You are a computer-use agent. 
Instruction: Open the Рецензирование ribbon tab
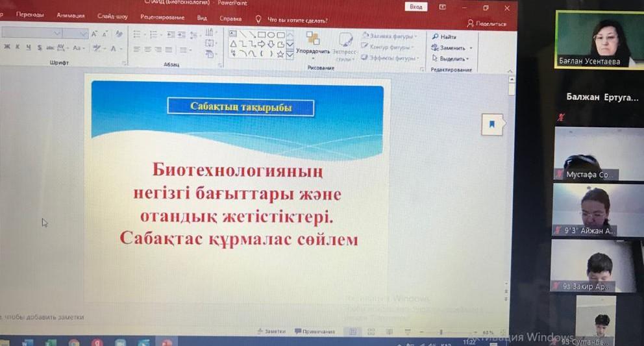pos(162,18)
